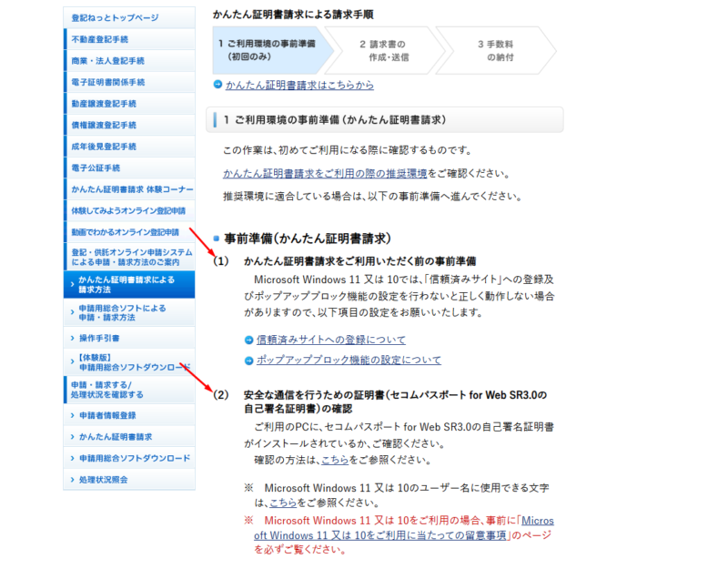728x569 pixels.
Task: Click the arrow icon beside かんたん証明書請求はこちらから
Action: pyautogui.click(x=217, y=86)
